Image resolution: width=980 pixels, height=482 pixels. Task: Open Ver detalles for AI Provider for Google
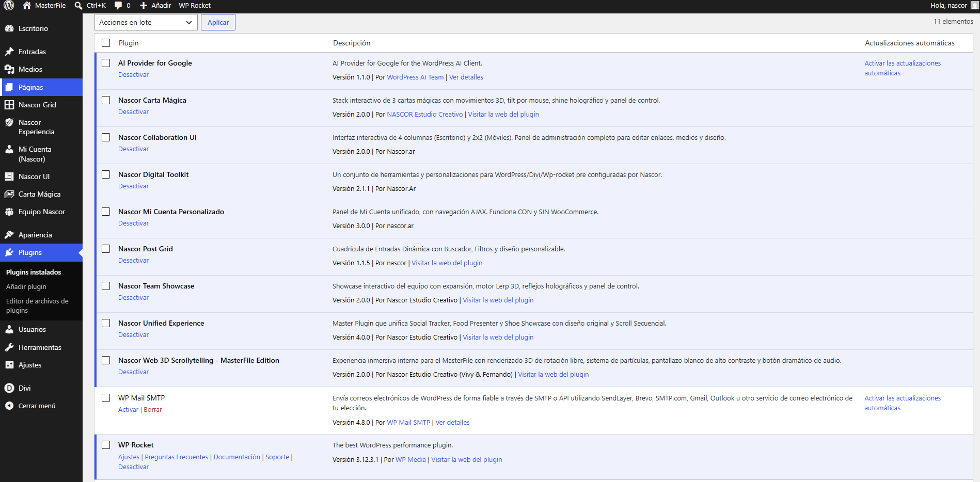coord(466,77)
